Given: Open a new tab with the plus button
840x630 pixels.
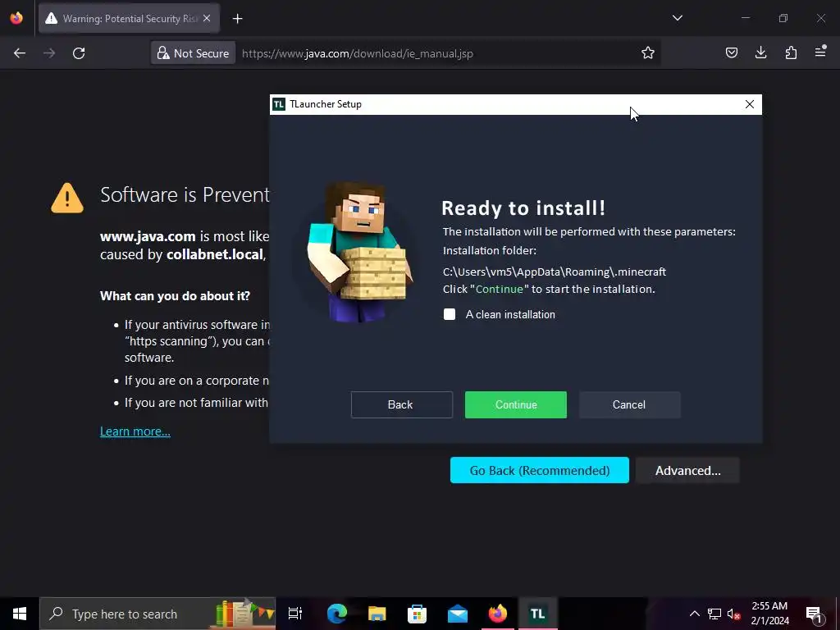Looking at the screenshot, I should coord(237,19).
